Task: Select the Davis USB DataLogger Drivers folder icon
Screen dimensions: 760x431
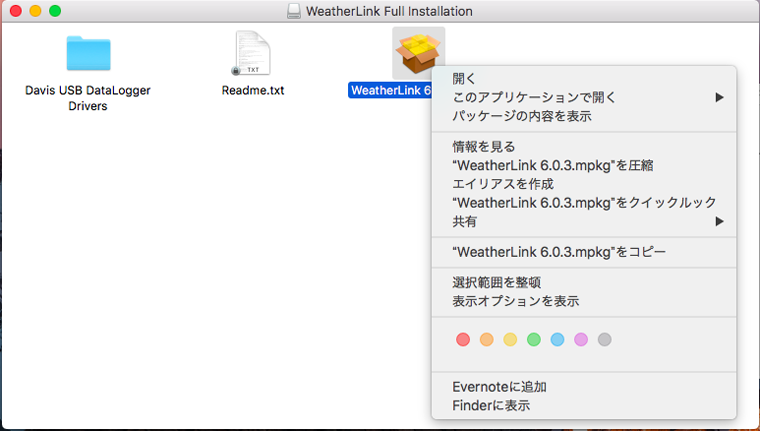Action: coord(88,53)
